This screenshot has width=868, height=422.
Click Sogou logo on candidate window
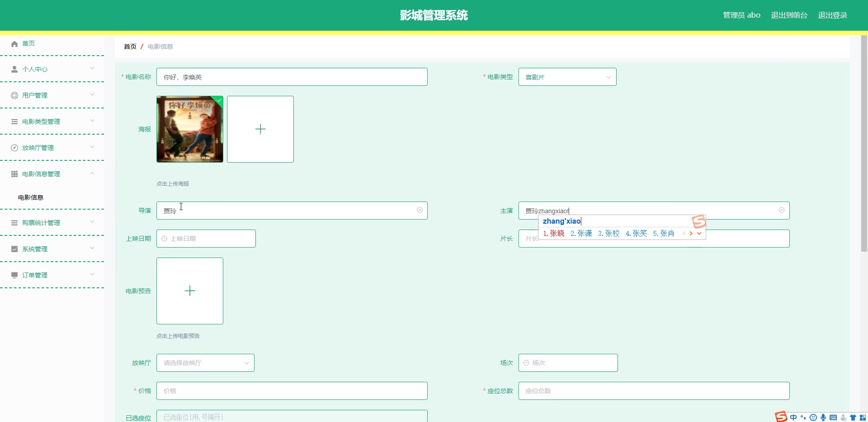(699, 221)
